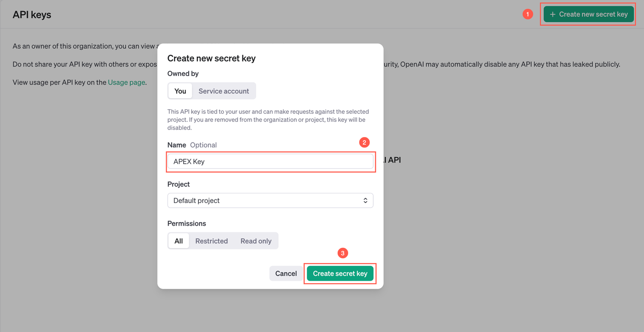The width and height of the screenshot is (644, 332).
Task: Cancel the secret key dialog
Action: 286,274
